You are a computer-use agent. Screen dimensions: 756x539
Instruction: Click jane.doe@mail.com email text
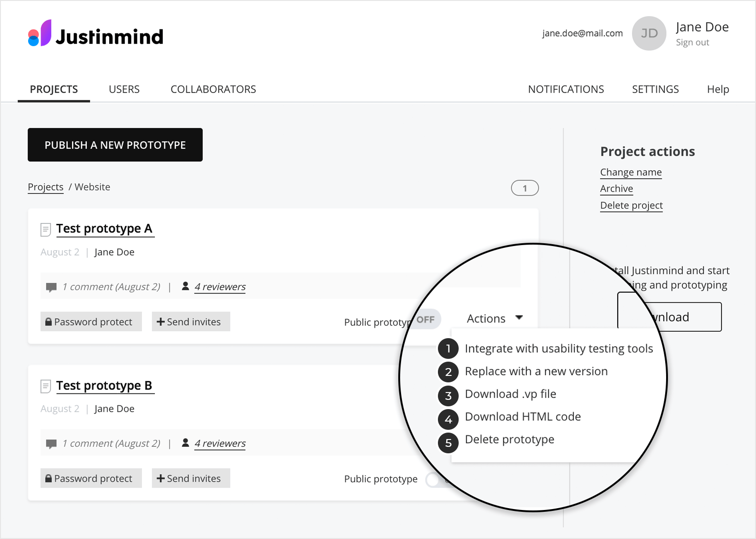(x=583, y=33)
